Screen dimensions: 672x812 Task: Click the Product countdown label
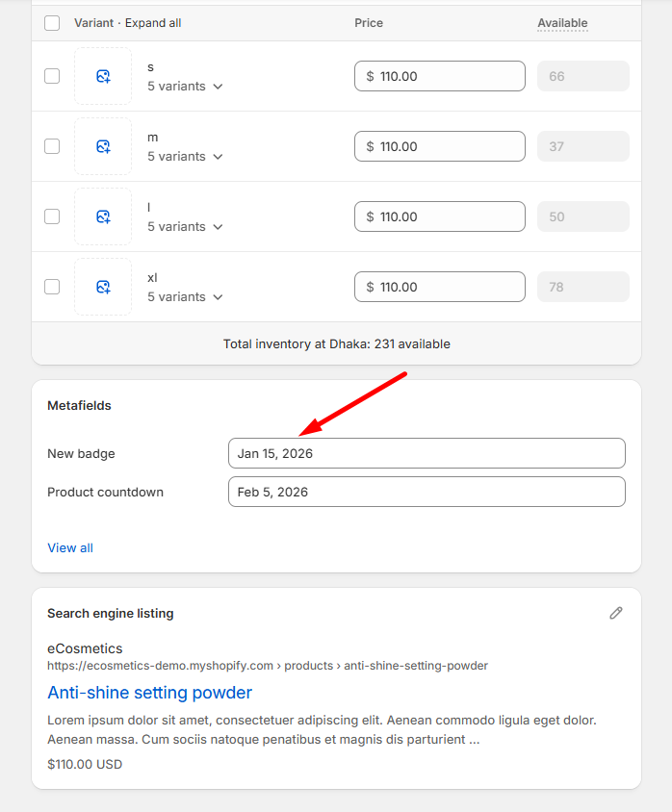tap(105, 492)
